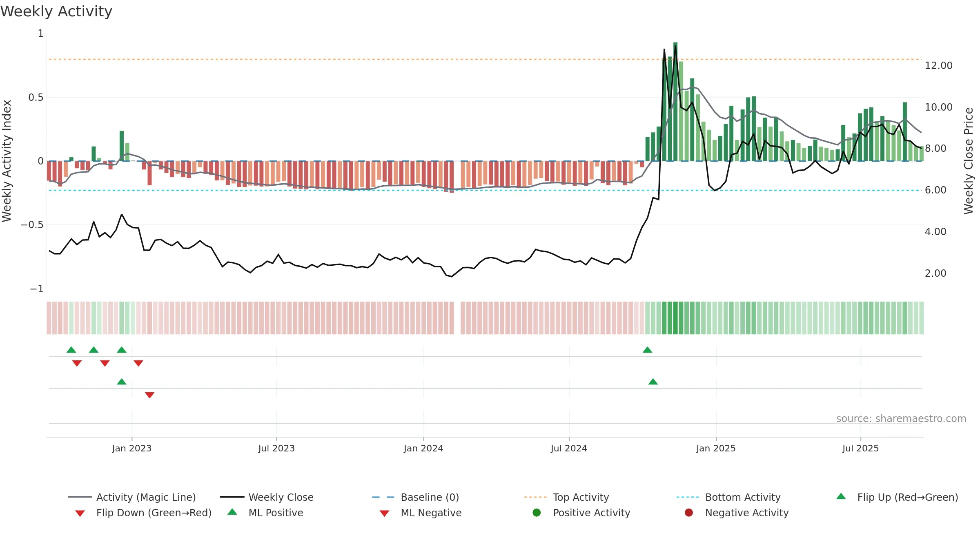Click the Jul 2023 axis label
Viewport: 980px width, 551px height.
tap(276, 448)
